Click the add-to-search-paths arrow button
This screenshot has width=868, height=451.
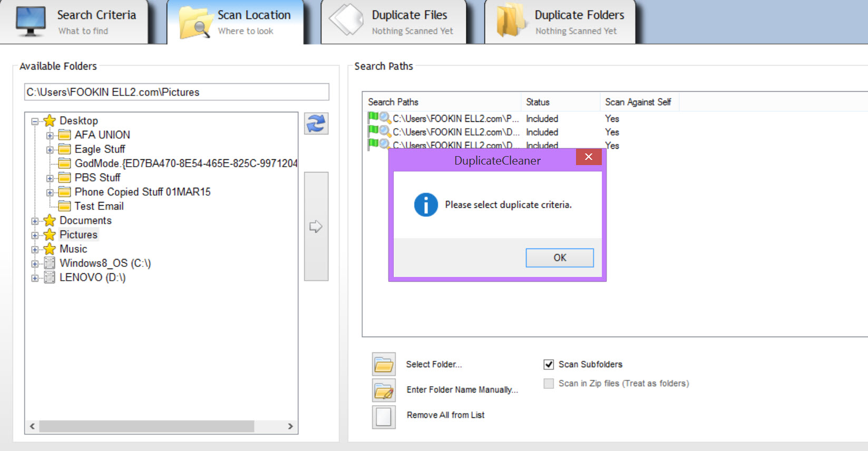point(316,227)
